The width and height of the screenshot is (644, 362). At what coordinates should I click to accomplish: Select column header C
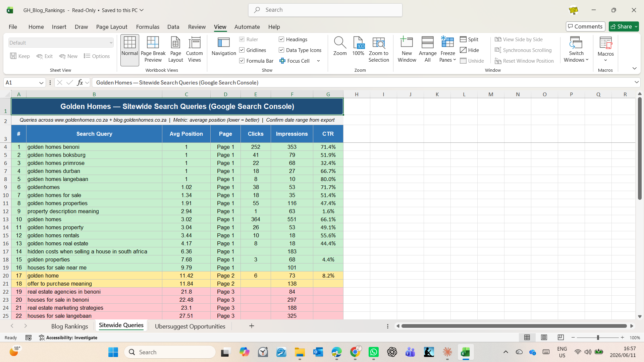(x=186, y=94)
